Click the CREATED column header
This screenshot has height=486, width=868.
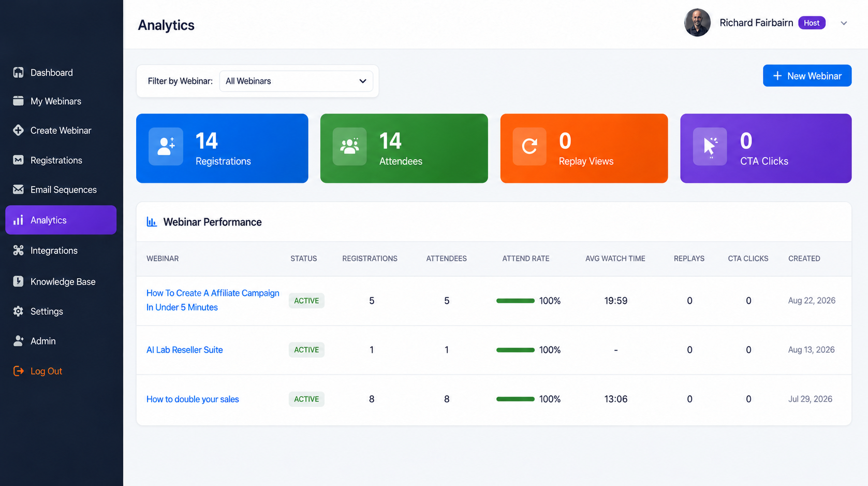[804, 259]
